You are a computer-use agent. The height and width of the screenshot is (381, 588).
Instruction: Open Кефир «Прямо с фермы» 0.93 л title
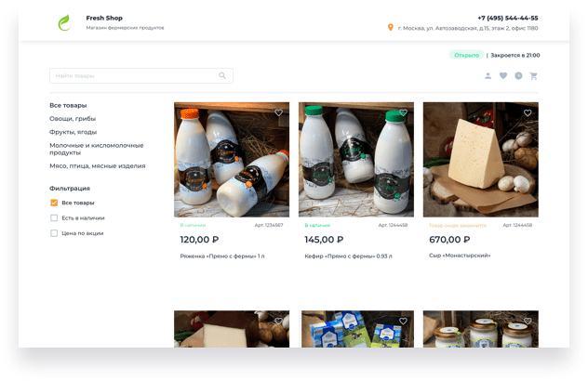[x=348, y=256]
